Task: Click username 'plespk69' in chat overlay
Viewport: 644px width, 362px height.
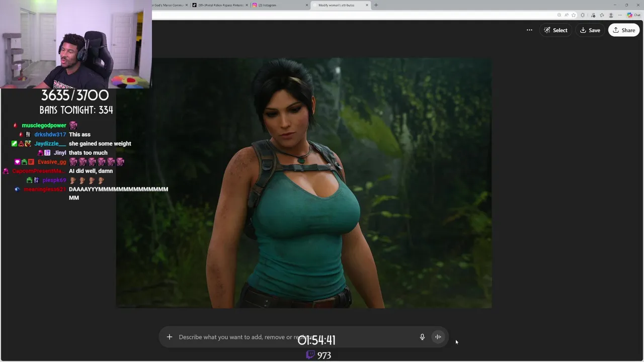Action: (54, 180)
